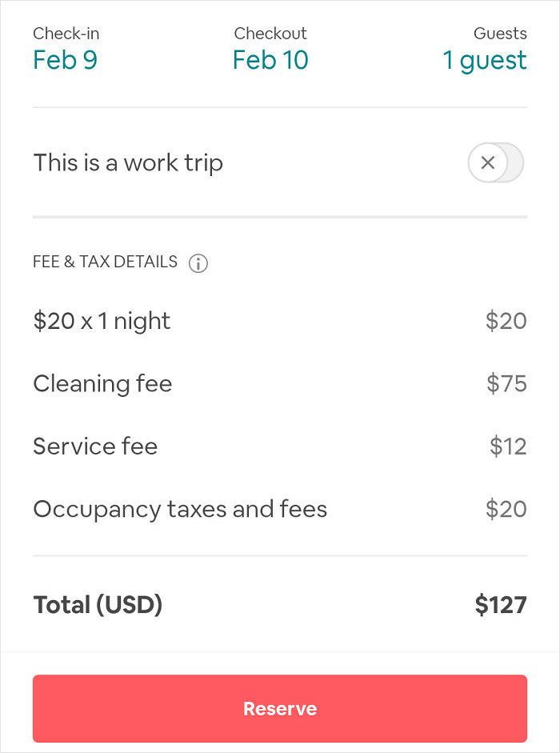Toggle 'This is a work trip' off-switch
This screenshot has width=560, height=753.
[x=495, y=162]
